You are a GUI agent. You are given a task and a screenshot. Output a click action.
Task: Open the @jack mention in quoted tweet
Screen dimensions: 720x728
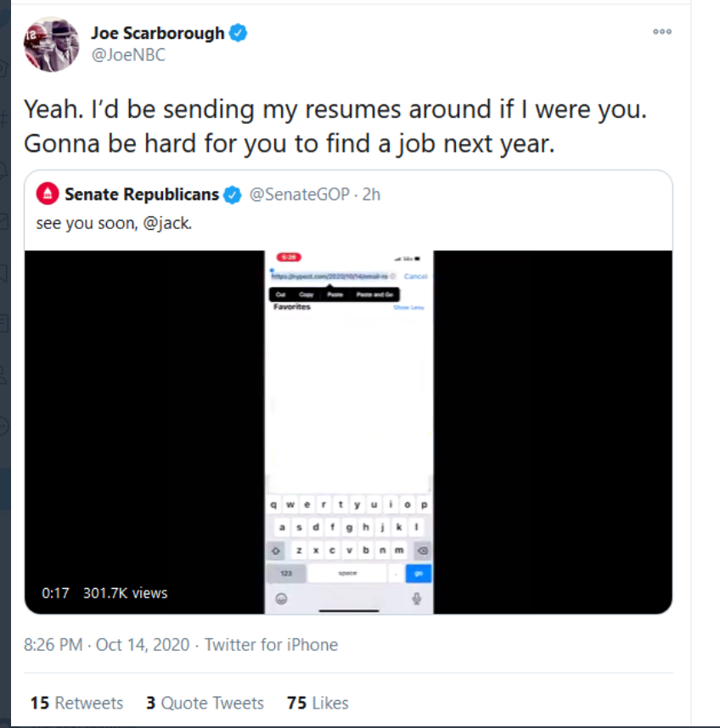click(166, 223)
